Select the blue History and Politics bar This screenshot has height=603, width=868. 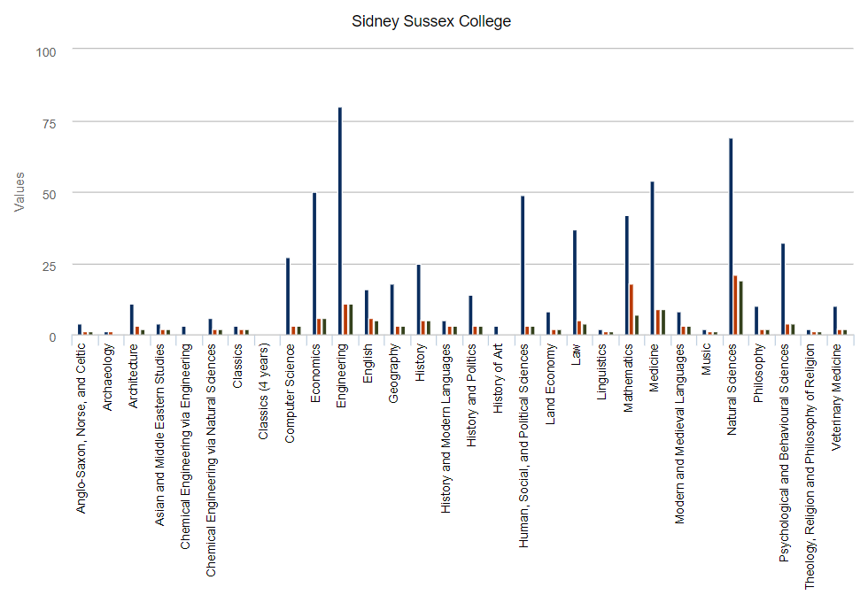[470, 314]
